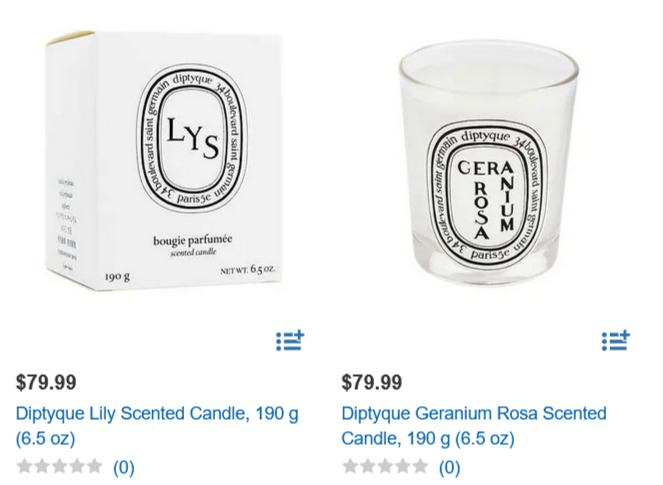Viewport: 663px width, 485px height.
Task: Click the Geranium Rosa star rating
Action: pos(385,466)
